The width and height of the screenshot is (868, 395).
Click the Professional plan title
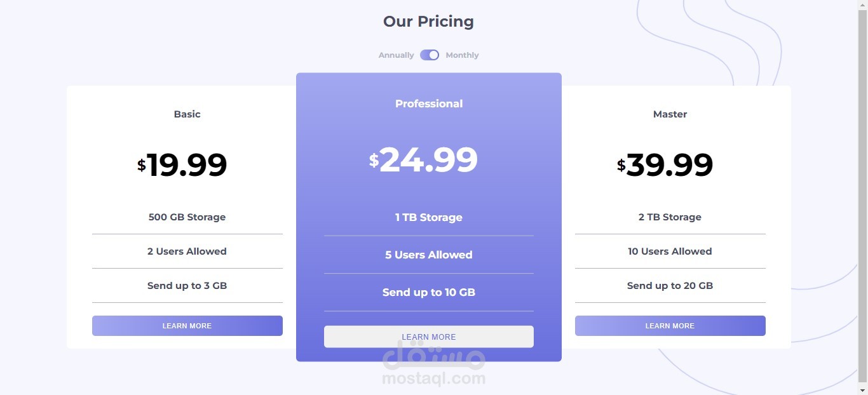coord(429,104)
